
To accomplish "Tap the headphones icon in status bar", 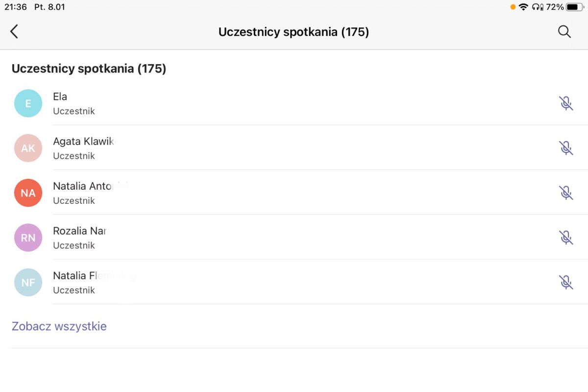I will point(538,7).
